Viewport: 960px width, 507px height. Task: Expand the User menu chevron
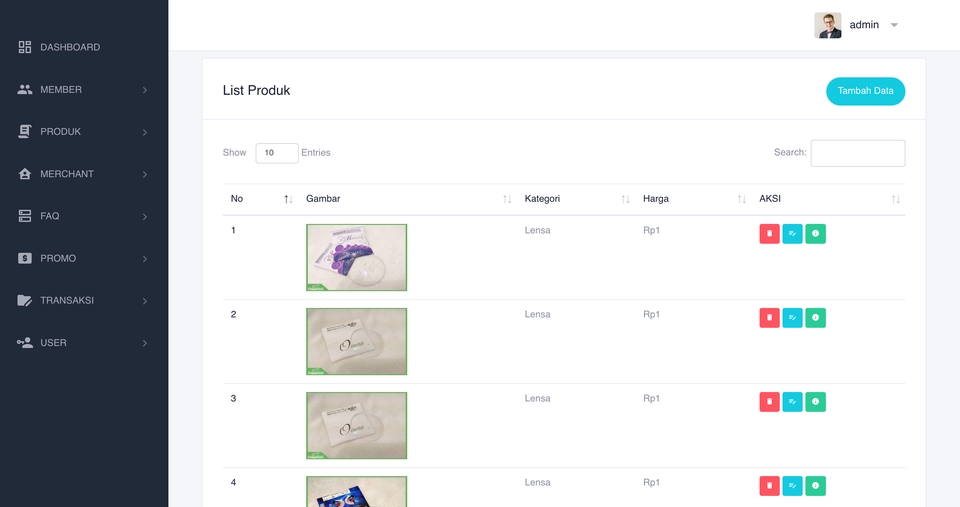pos(145,344)
